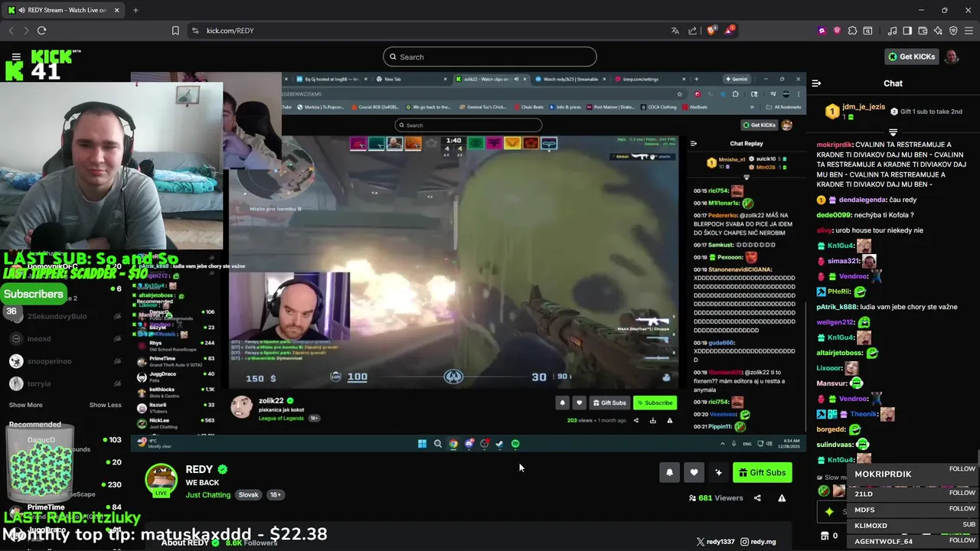Click the pink U shield extension icon
This screenshot has width=980, height=551.
[837, 31]
